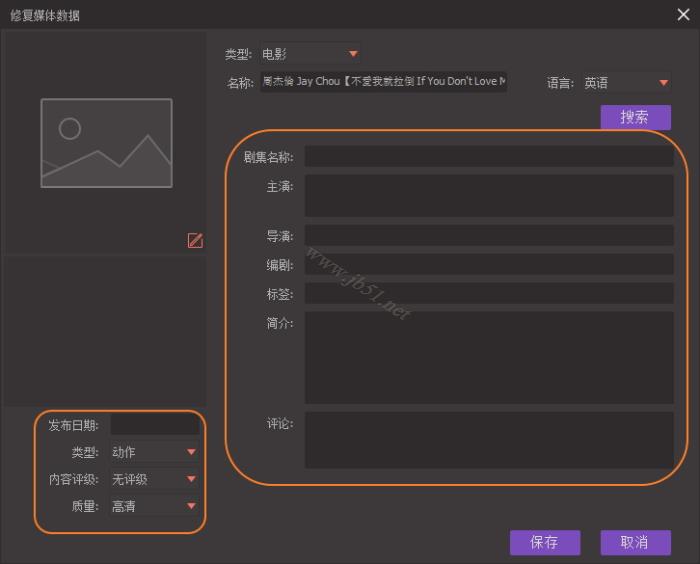Viewport: 700px width, 564px height.
Task: Click the edit cover image pencil icon
Action: [195, 240]
